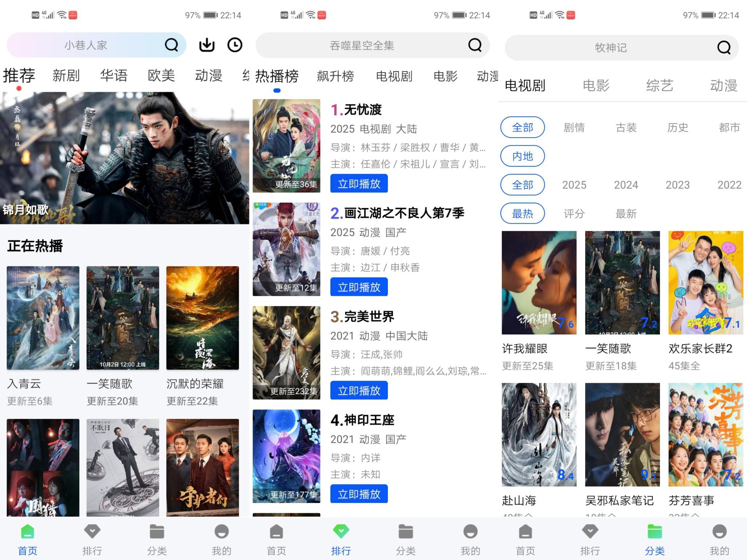
Task: Switch to the 飙升榜 tab
Action: 335,76
